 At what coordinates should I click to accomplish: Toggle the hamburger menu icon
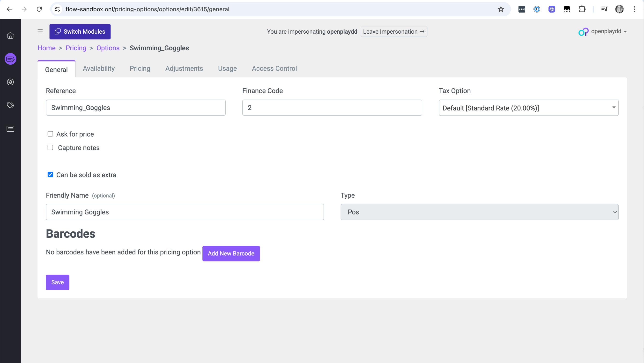[40, 31]
